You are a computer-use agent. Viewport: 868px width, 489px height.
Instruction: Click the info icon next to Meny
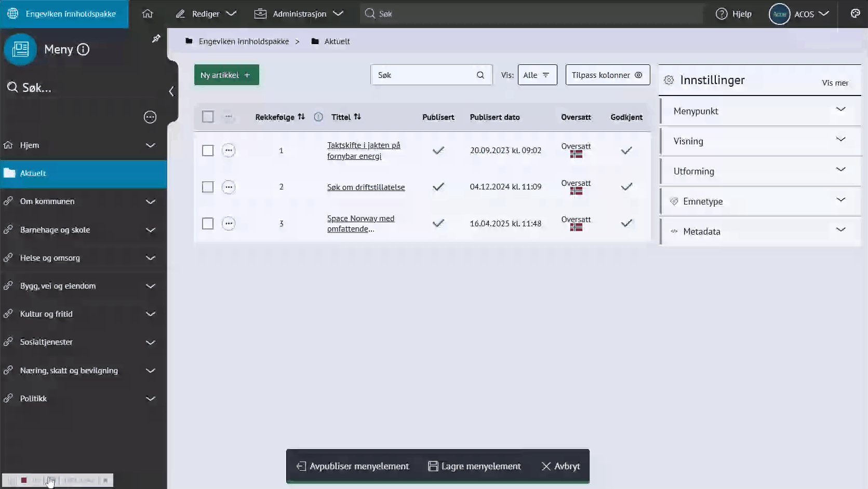click(83, 49)
